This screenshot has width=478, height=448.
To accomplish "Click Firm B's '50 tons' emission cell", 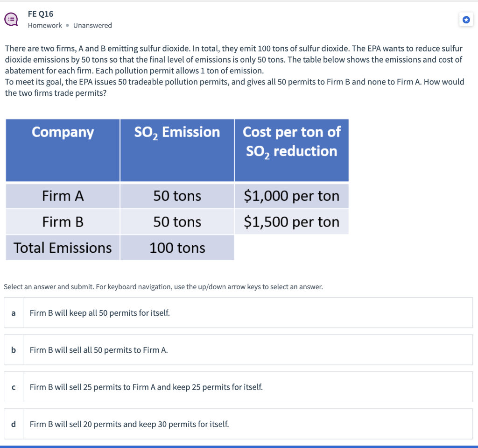I will tap(177, 222).
